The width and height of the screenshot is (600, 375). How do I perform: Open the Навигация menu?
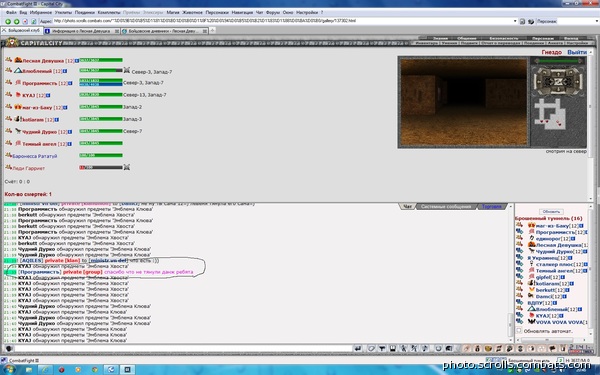tap(242, 13)
